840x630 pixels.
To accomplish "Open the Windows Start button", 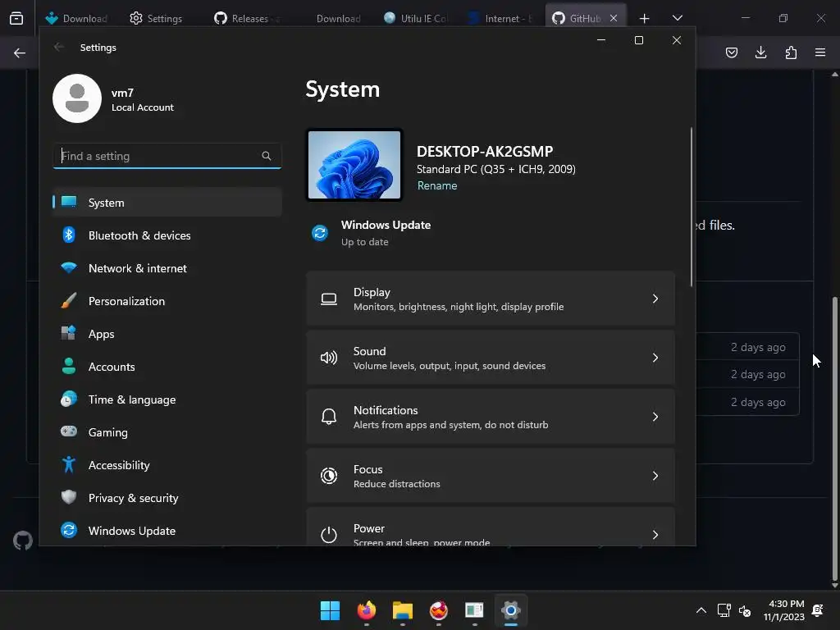I will [x=330, y=610].
